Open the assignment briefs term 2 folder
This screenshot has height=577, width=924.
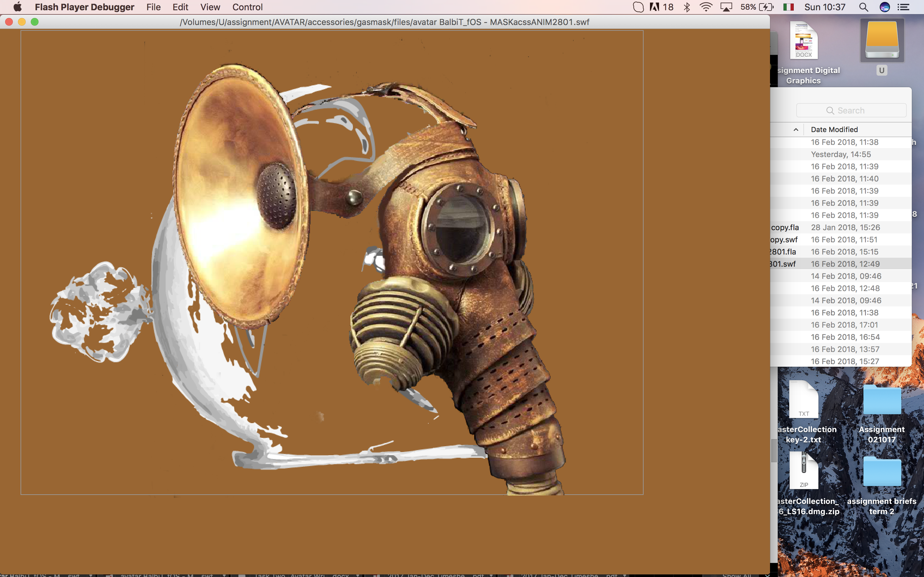882,472
